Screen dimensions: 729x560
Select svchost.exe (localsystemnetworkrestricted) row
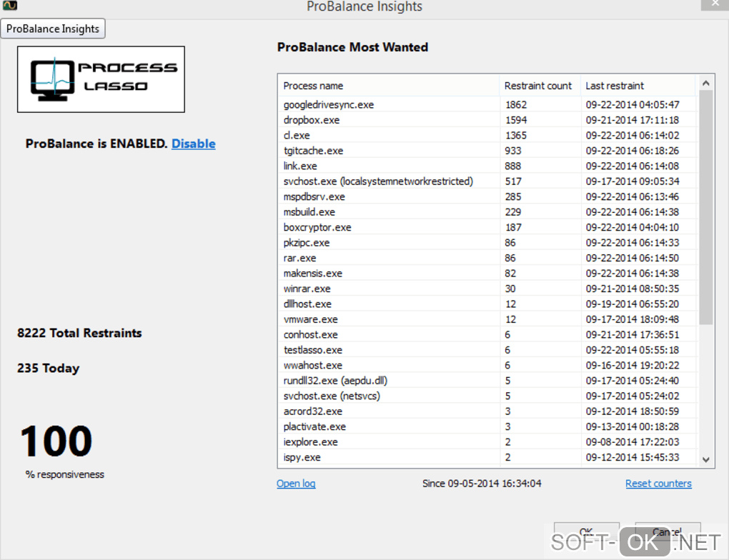[x=487, y=181]
